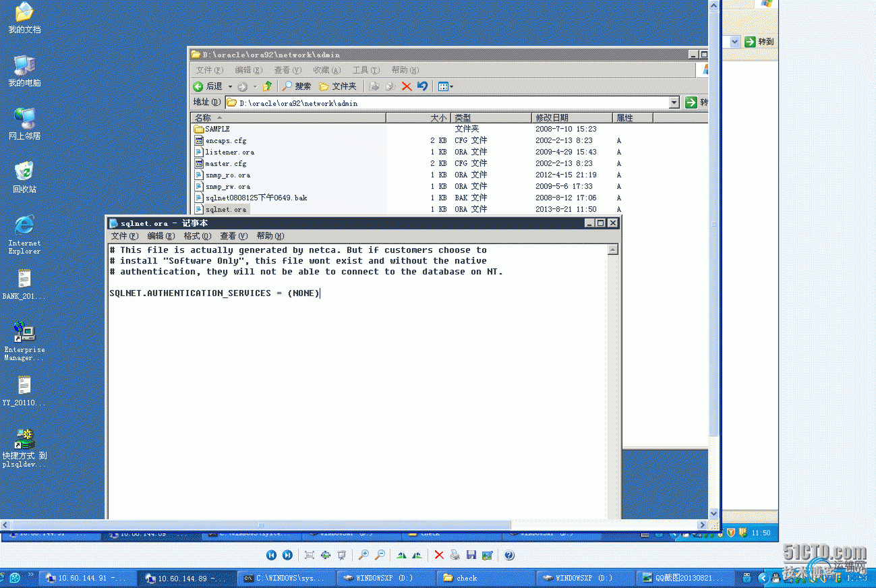The height and width of the screenshot is (588, 876).
Task: Start the slide show from viewer toolbar
Action: [x=342, y=555]
